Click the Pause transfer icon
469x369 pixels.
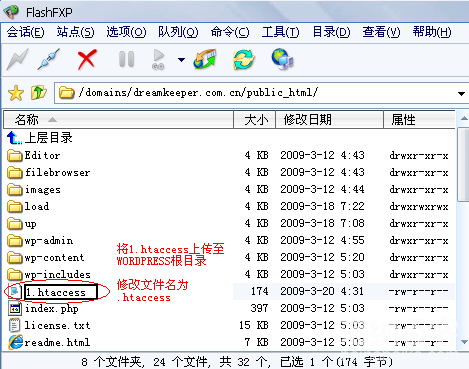point(127,59)
